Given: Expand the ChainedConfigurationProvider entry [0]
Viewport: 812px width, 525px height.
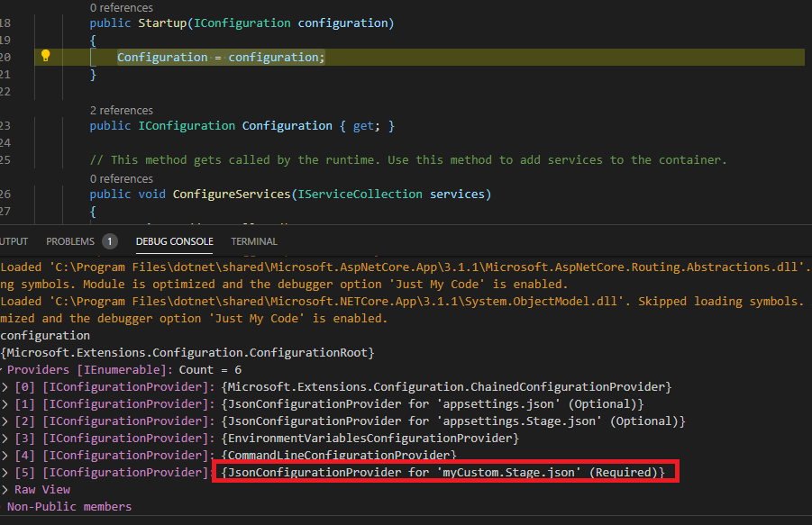Looking at the screenshot, I should click(x=7, y=386).
